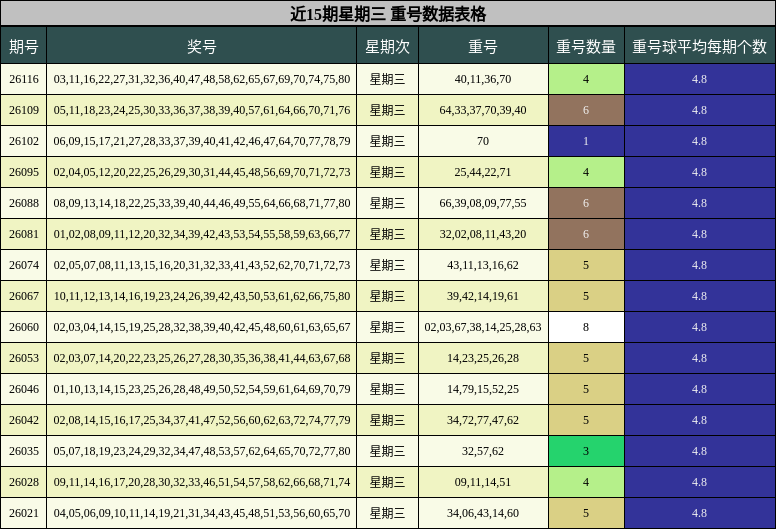776x529 pixels.
Task: Click 星期三 in row 26067
Action: tap(388, 296)
